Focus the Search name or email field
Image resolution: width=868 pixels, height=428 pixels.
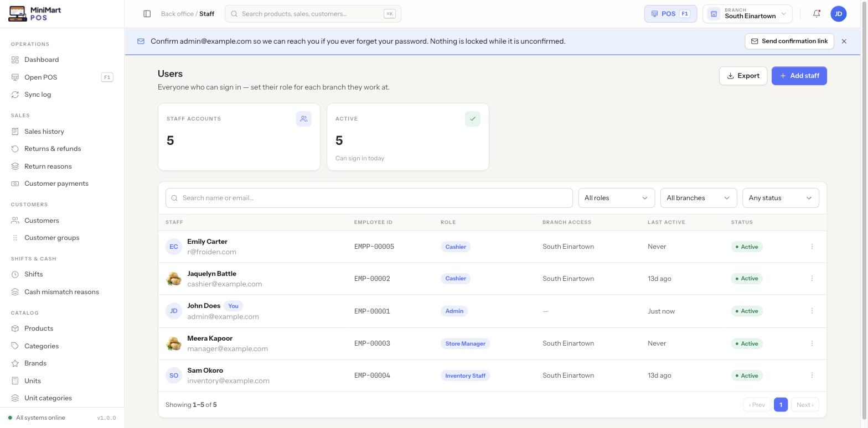(369, 198)
